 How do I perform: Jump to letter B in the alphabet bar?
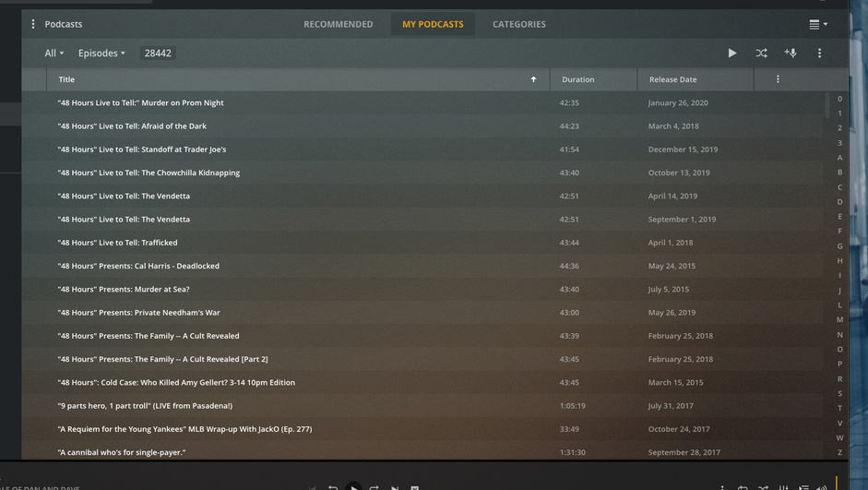click(x=839, y=173)
